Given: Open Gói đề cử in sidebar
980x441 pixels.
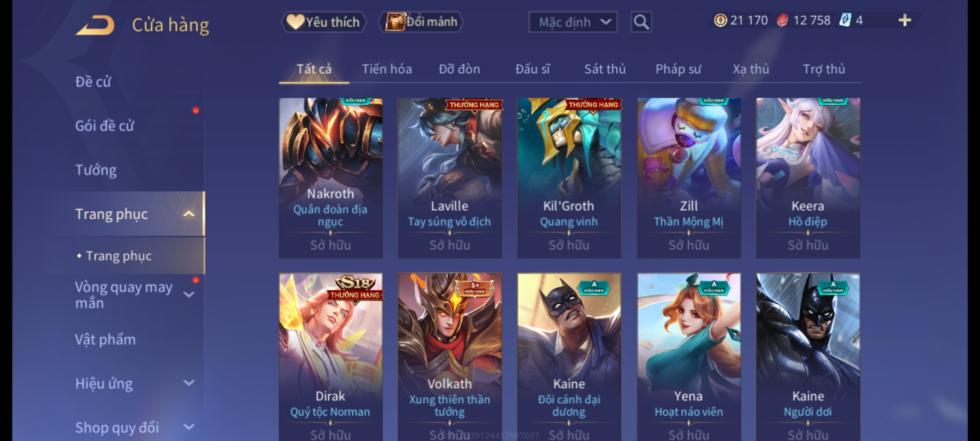Looking at the screenshot, I should click(x=105, y=126).
